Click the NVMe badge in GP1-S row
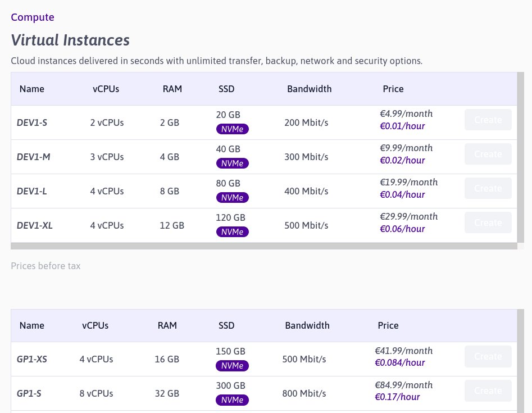532x413 pixels. 233,400
